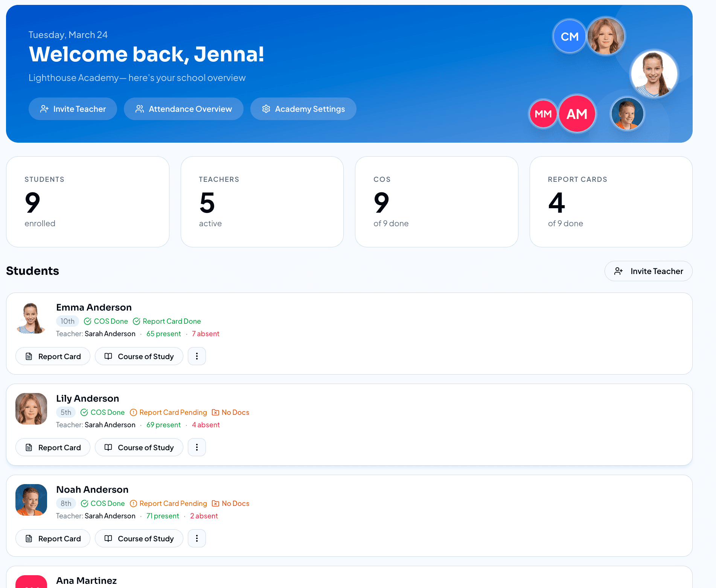
Task: Click the CM avatar badge in header
Action: click(570, 37)
